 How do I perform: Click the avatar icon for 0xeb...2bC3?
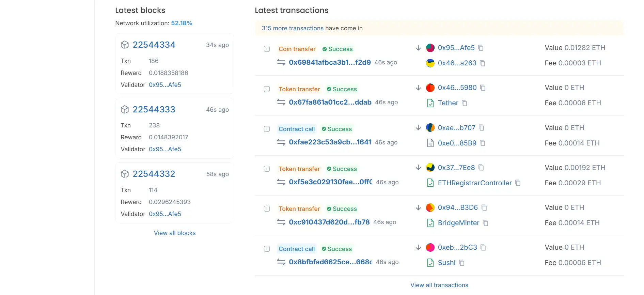[430, 248]
